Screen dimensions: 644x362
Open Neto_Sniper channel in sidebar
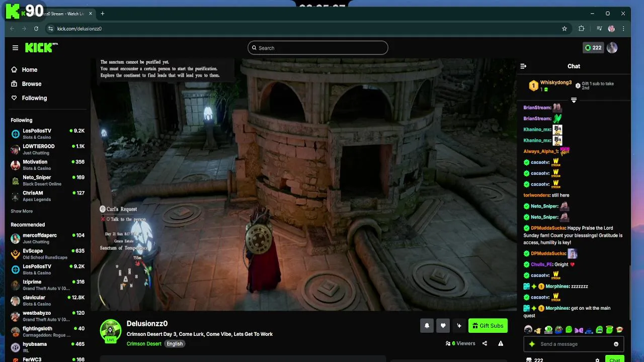click(48, 180)
